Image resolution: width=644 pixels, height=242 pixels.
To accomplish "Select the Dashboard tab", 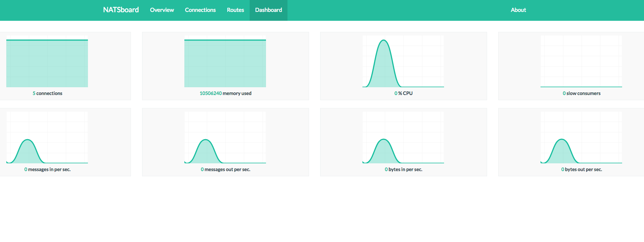I will tap(269, 10).
